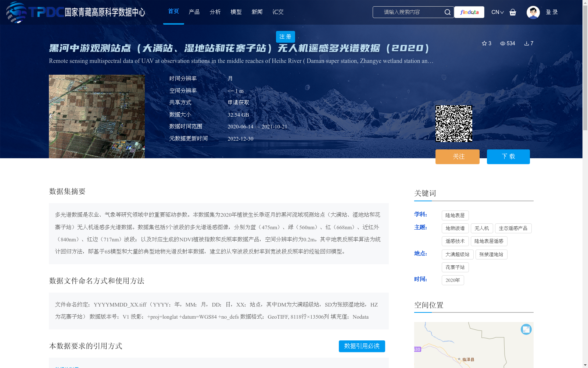Open the 汇交 nav menu
This screenshot has width=588, height=368.
[278, 12]
